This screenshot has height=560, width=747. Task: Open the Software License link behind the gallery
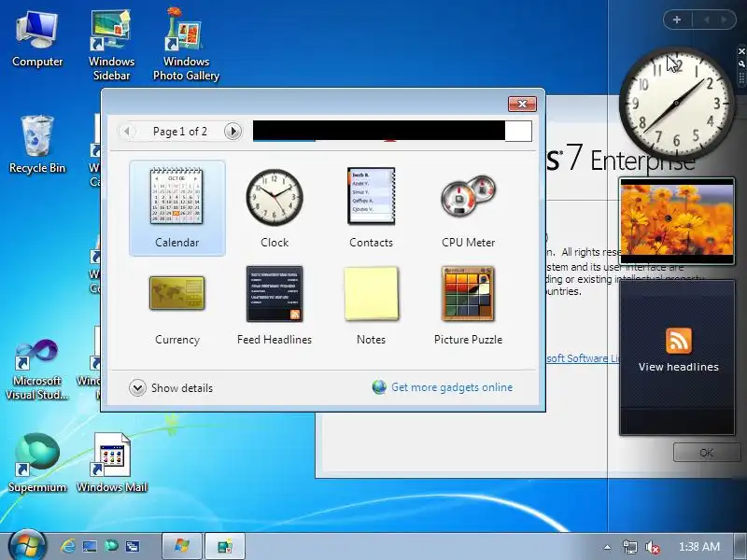point(582,358)
